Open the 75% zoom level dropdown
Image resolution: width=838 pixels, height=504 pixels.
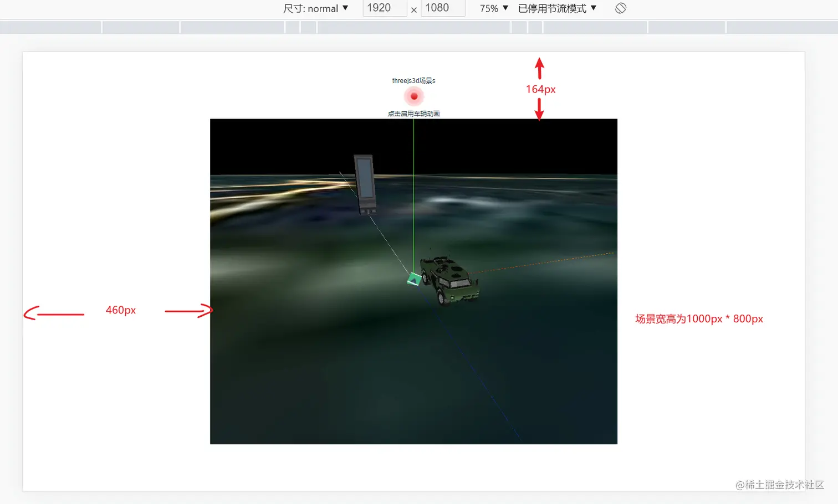[494, 8]
